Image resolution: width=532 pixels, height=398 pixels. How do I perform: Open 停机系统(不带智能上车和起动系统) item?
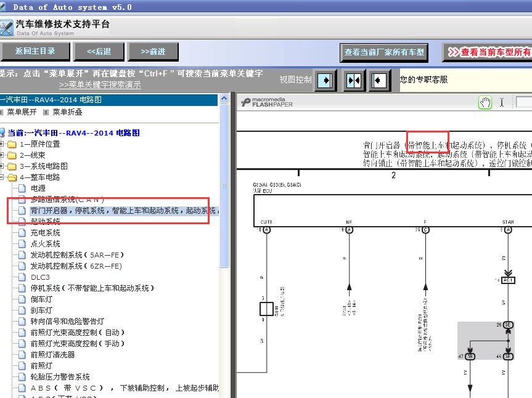point(92,288)
